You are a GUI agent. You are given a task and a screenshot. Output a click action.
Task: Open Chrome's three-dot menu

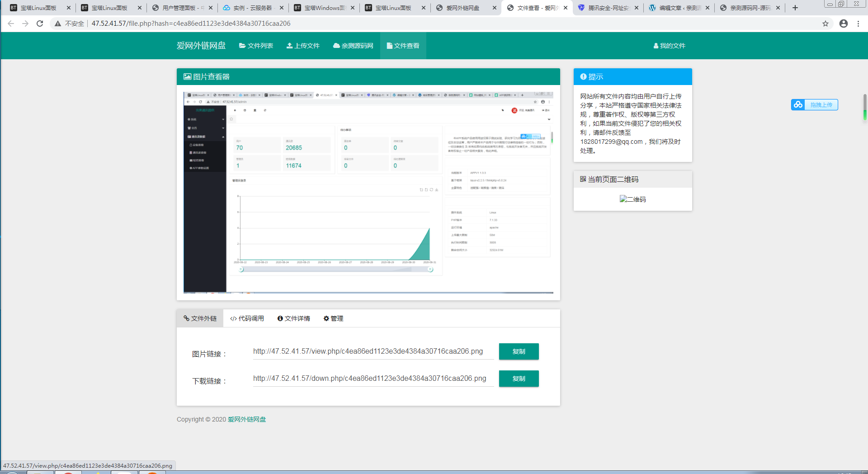click(858, 24)
